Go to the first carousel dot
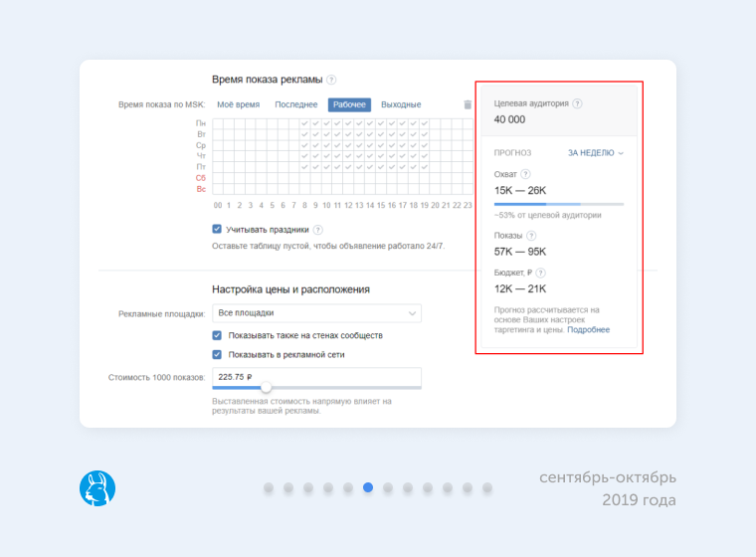The width and height of the screenshot is (756, 557). coord(269,488)
